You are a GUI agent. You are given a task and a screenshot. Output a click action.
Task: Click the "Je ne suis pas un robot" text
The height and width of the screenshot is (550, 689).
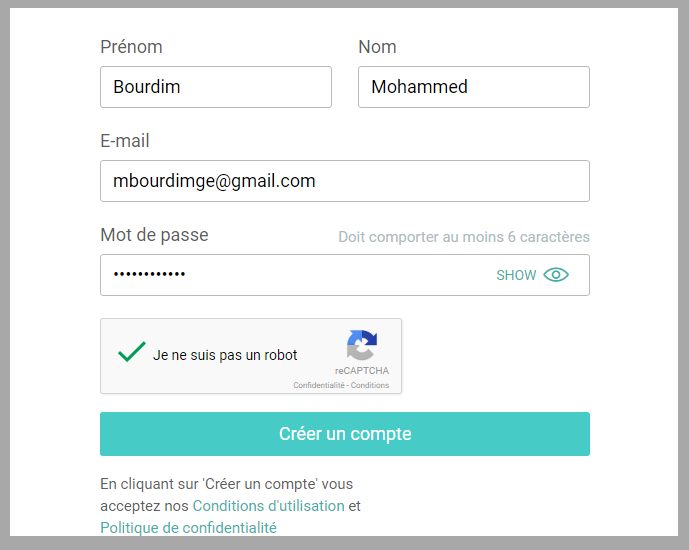[225, 355]
